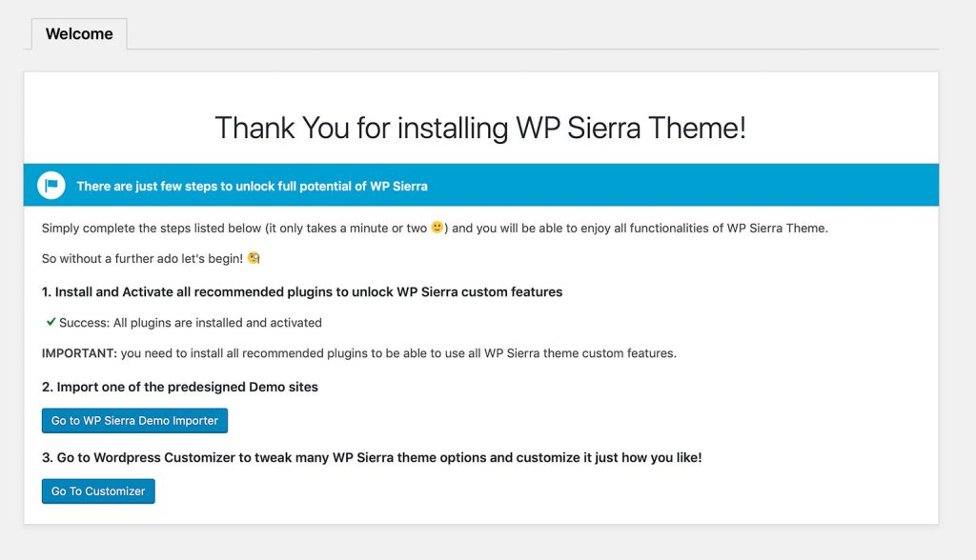Click the WP Sierra Theme title words
Viewport: 976px width, 560px height.
pyautogui.click(x=631, y=128)
